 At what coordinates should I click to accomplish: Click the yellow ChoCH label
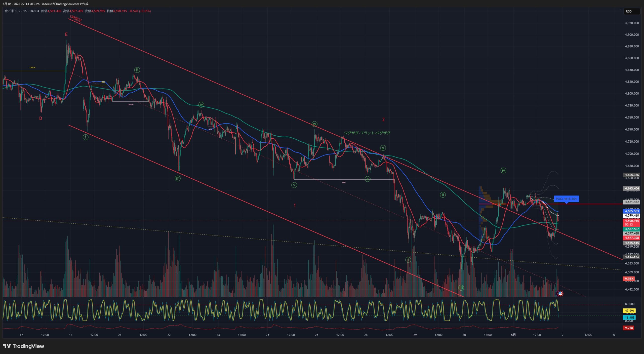[x=32, y=67]
